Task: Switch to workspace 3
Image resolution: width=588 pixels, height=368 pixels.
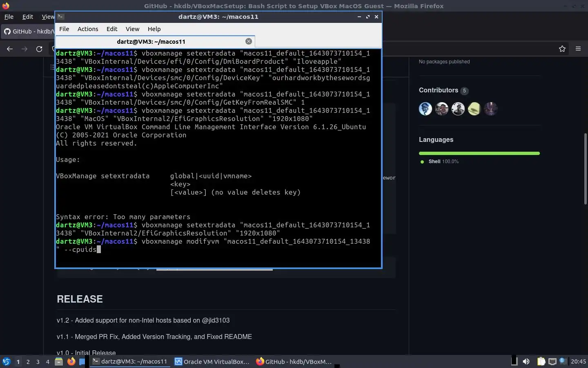Action: (x=38, y=361)
